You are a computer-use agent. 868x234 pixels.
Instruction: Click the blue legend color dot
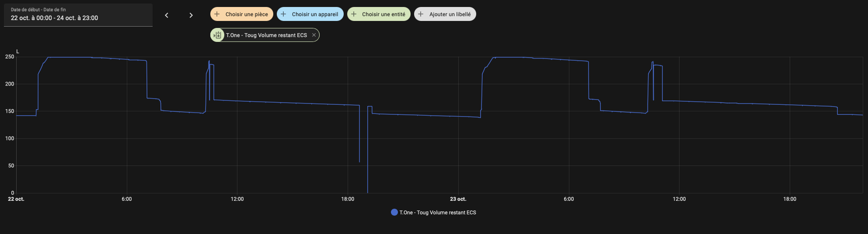coord(394,213)
